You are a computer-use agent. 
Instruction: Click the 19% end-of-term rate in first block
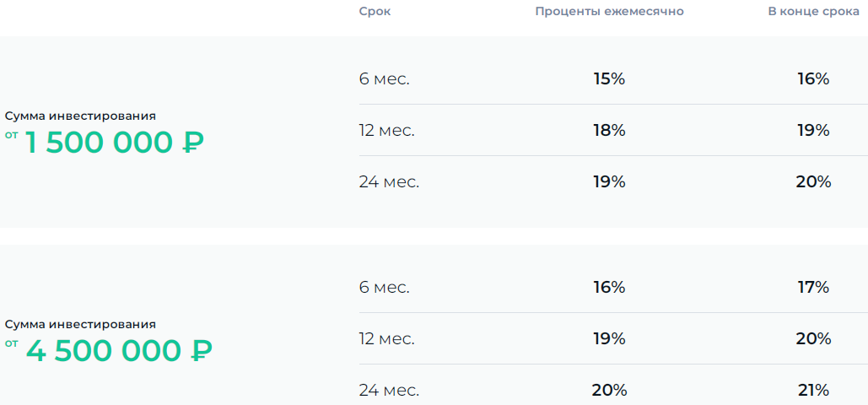point(813,131)
